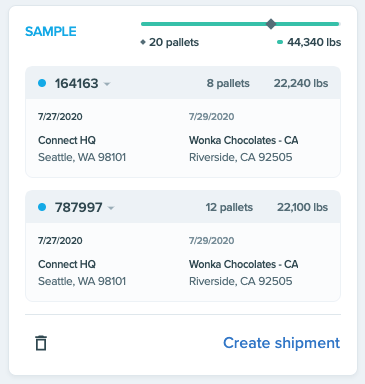Viewport: 365px width, 384px height.
Task: Click the 22,240 lbs weight of order 164163
Action: (x=301, y=83)
